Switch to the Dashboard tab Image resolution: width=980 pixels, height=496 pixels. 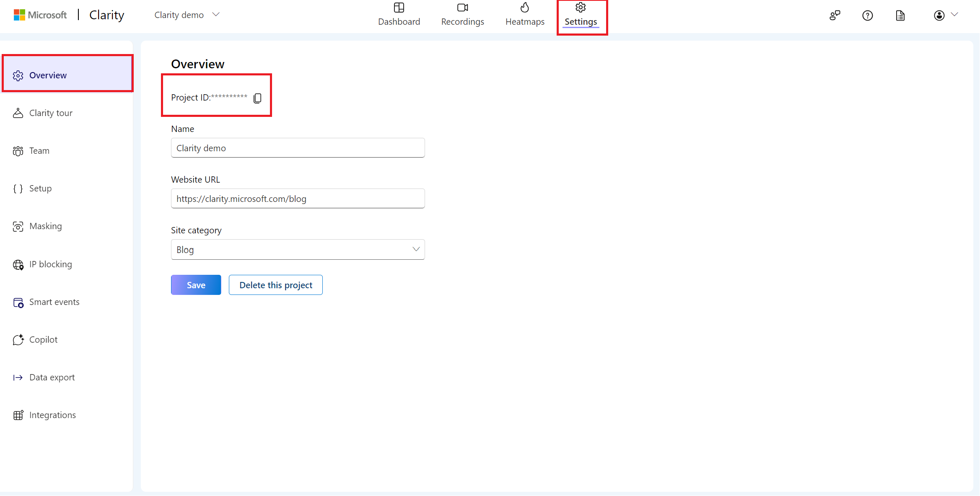[398, 14]
